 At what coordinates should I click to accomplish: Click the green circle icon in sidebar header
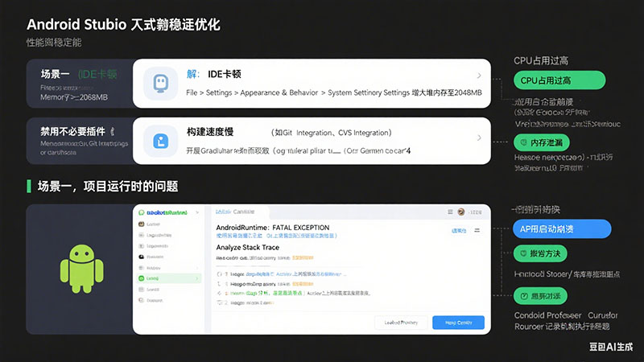point(142,212)
